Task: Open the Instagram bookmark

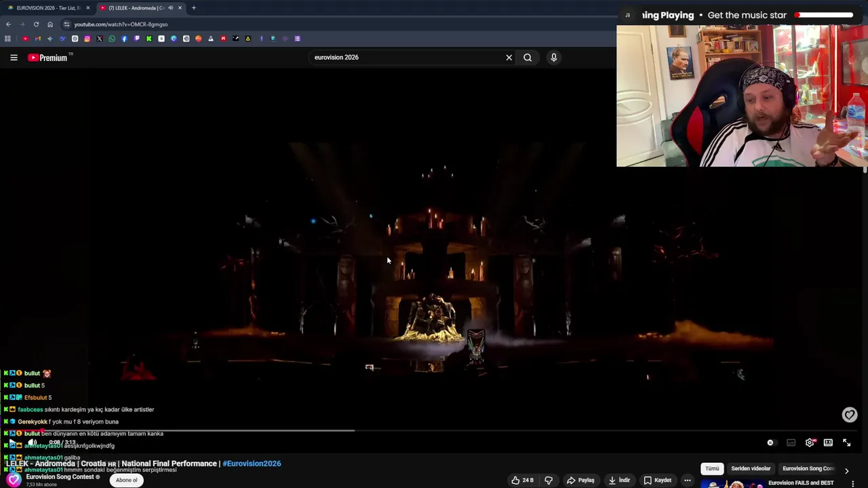Action: [x=87, y=39]
